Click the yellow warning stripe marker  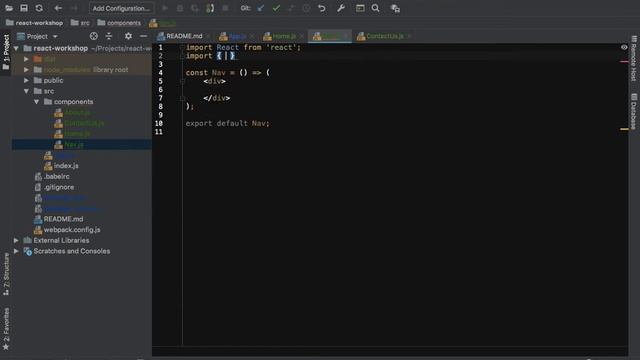(x=624, y=129)
